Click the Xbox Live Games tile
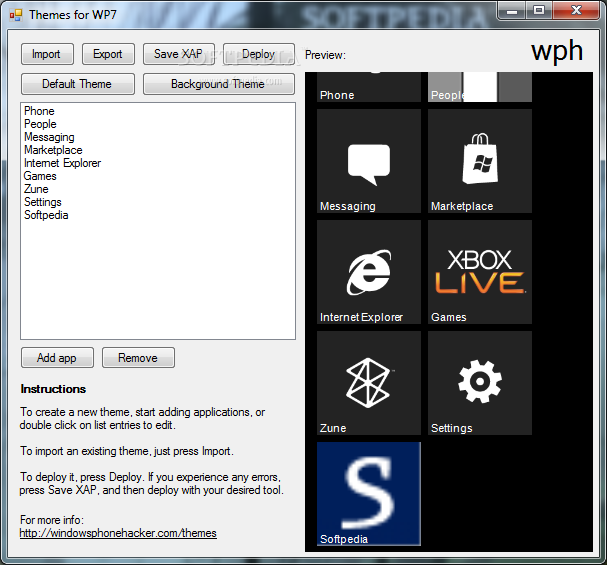Image resolution: width=607 pixels, height=565 pixels. (480, 272)
